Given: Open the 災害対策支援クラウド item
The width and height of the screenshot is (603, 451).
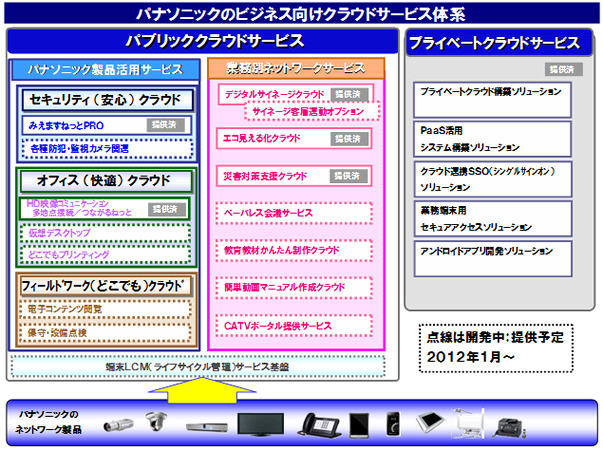Looking at the screenshot, I should 294,176.
